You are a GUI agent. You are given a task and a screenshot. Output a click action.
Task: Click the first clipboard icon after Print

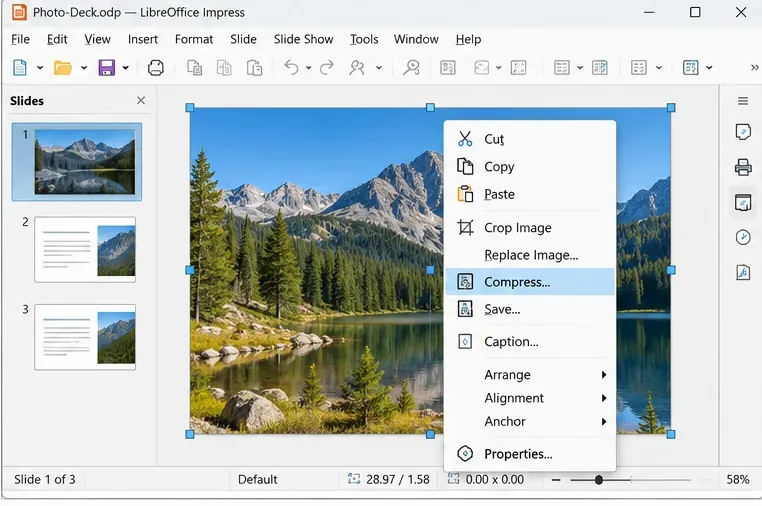tap(194, 68)
